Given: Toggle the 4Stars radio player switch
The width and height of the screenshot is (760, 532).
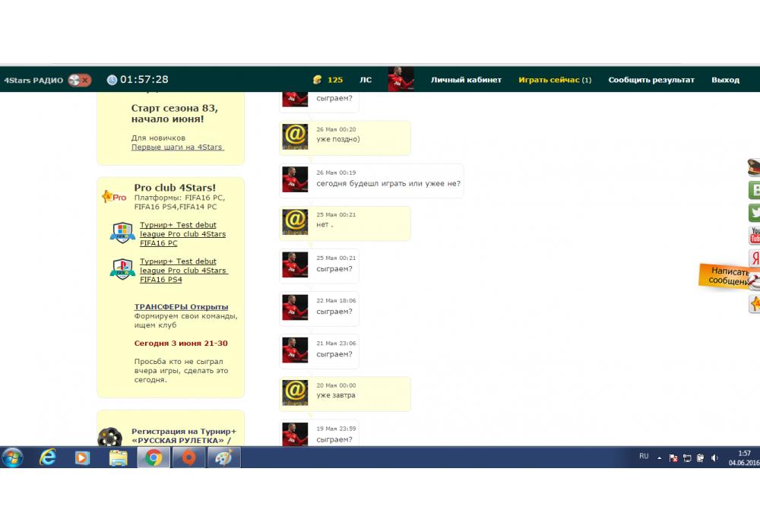Looking at the screenshot, I should (79, 80).
